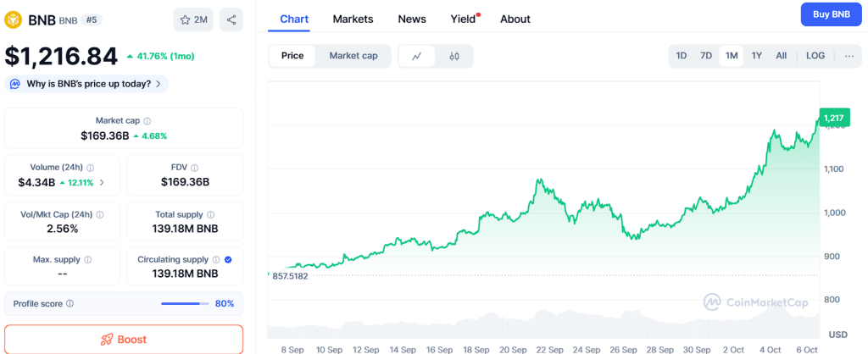
Task: Open the share icon button
Action: [231, 19]
